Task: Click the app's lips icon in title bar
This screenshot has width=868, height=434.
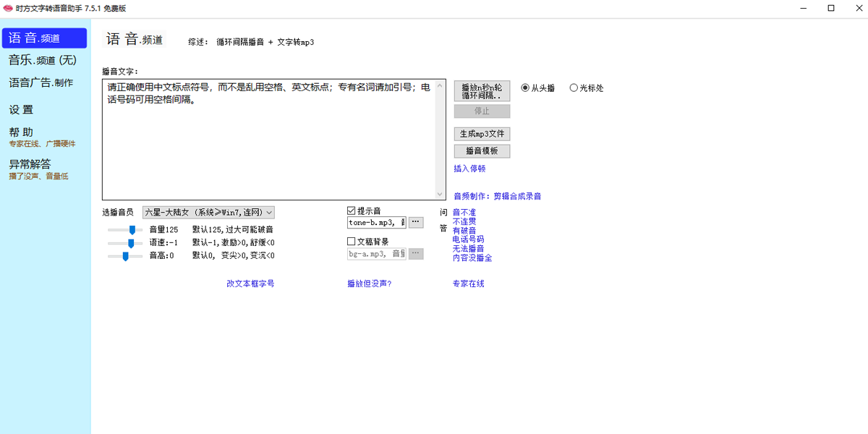Action: (8, 8)
